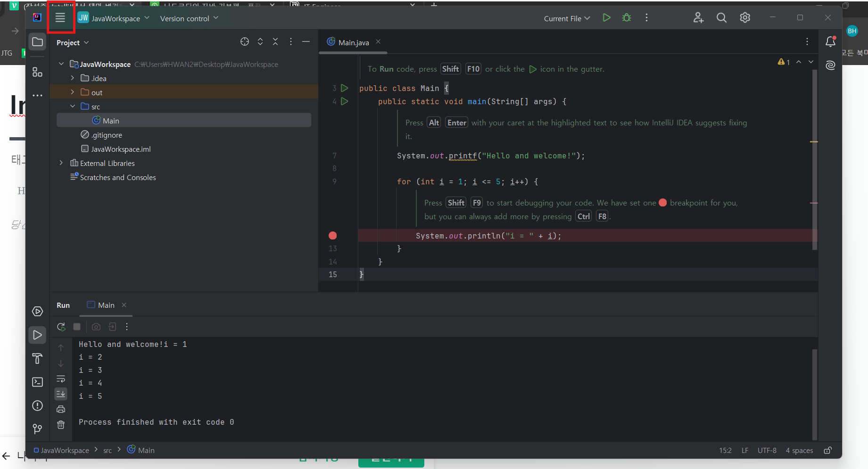Start debugging with the bug icon
Image resolution: width=868 pixels, height=469 pixels.
click(627, 18)
